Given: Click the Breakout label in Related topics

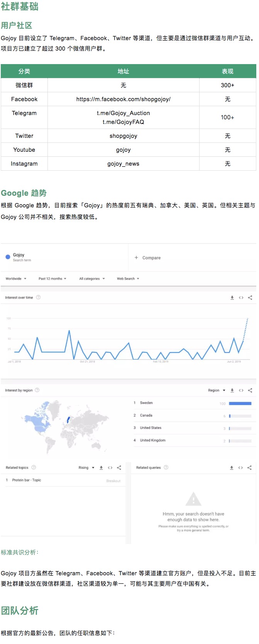Looking at the screenshot, I should (x=113, y=481).
